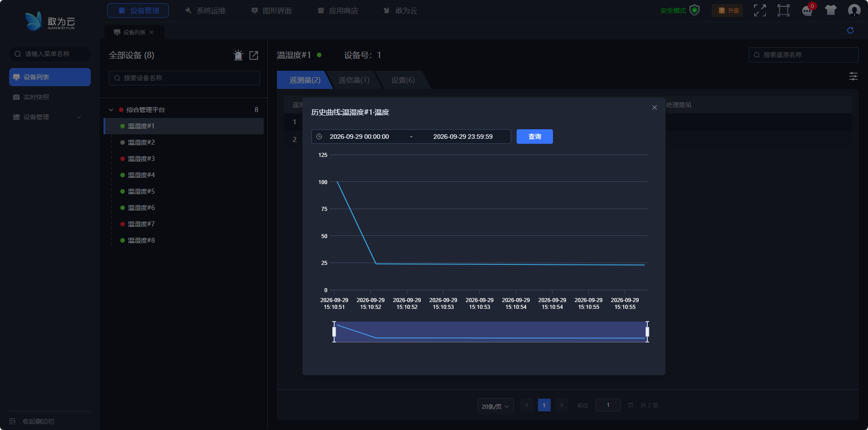Click the 请输入菜单名称 search box

pyautogui.click(x=50, y=54)
